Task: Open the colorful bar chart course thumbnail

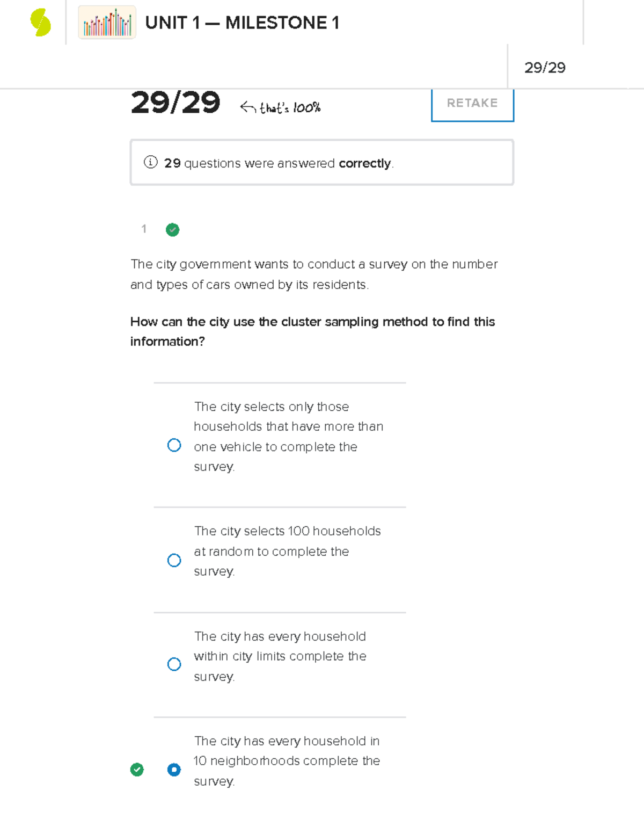Action: point(107,23)
